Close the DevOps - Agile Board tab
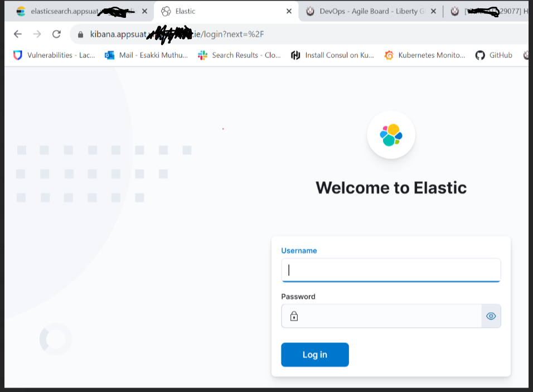Image resolution: width=533 pixels, height=392 pixels. tap(433, 11)
